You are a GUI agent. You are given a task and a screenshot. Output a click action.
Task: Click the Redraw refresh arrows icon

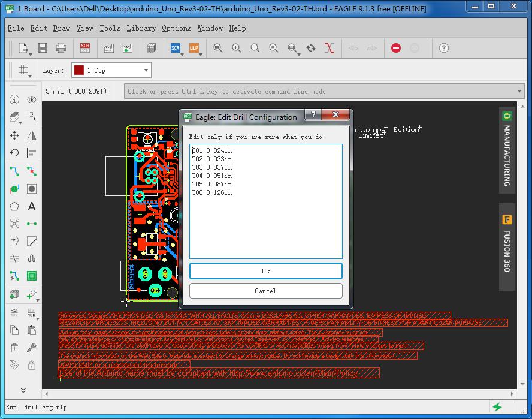311,48
